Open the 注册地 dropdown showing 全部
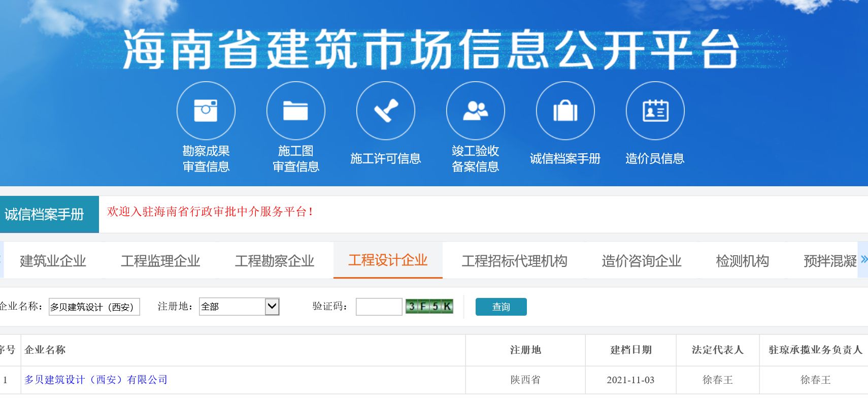This screenshot has height=405, width=868. [239, 307]
